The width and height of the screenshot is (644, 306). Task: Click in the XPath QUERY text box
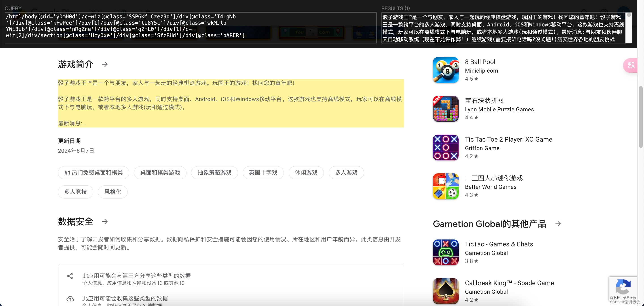pos(191,28)
